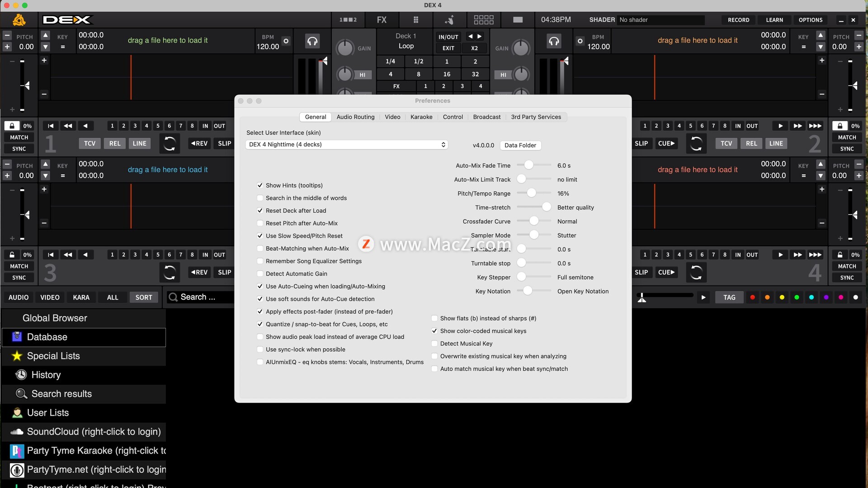Open Special Lists star item
The height and width of the screenshot is (488, 868).
coord(84,356)
